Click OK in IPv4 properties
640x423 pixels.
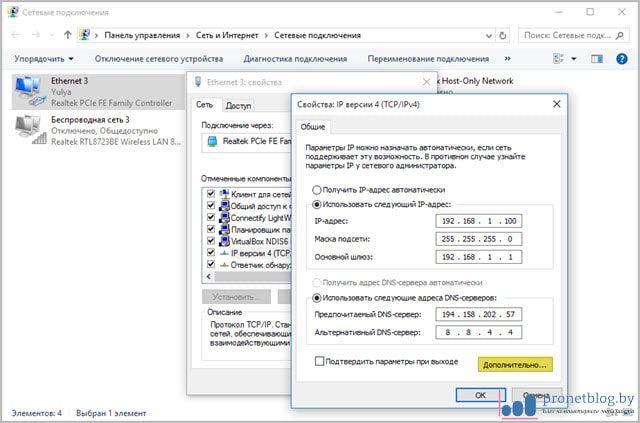[x=480, y=395]
